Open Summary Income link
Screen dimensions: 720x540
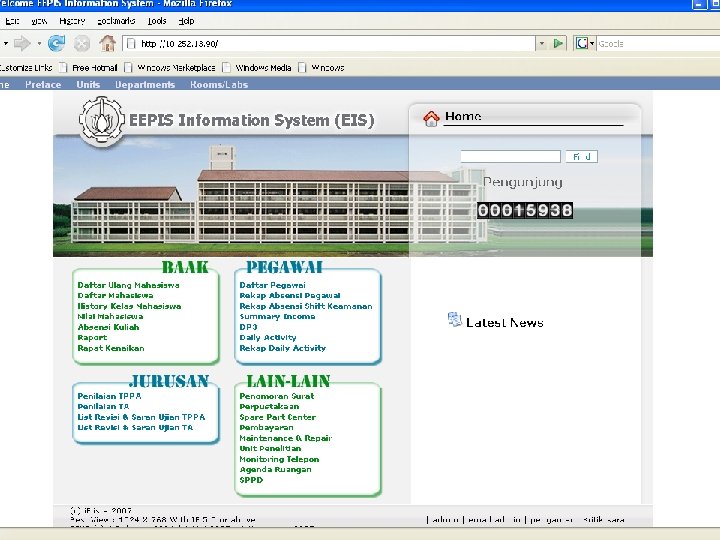tap(277, 316)
